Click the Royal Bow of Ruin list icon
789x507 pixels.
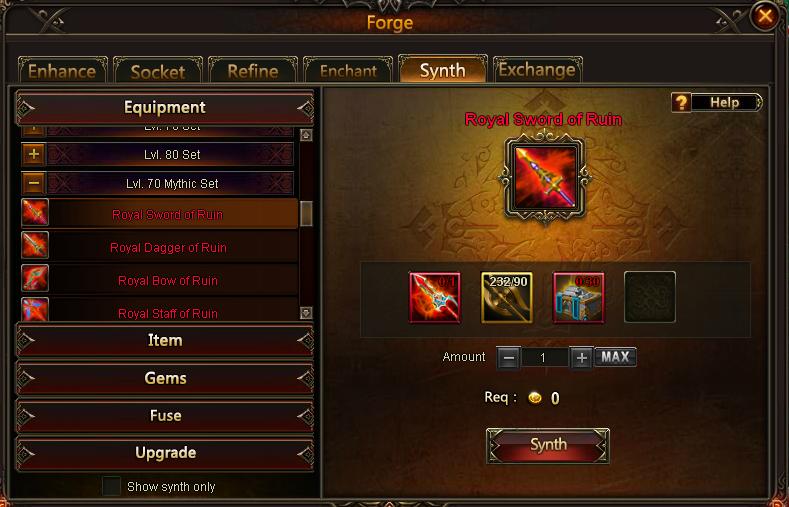[35, 278]
